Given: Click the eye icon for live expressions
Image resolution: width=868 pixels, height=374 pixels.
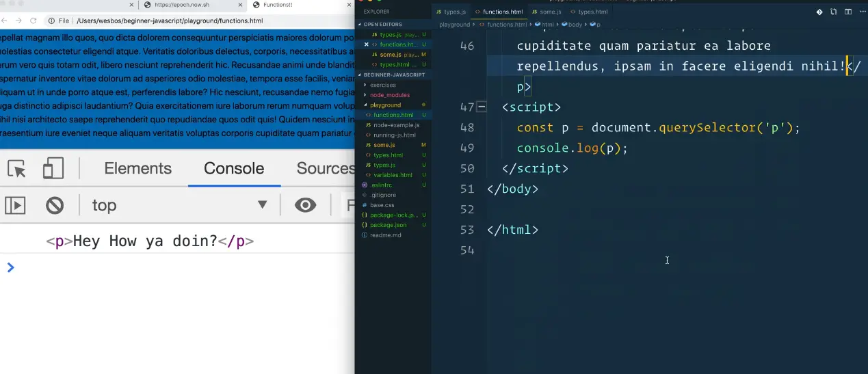Looking at the screenshot, I should 305,205.
